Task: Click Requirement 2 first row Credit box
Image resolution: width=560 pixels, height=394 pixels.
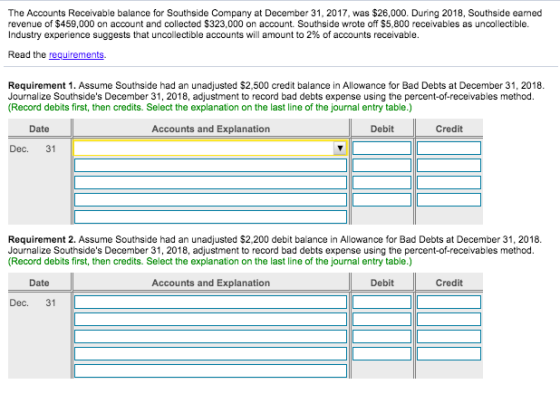Action: 449,302
